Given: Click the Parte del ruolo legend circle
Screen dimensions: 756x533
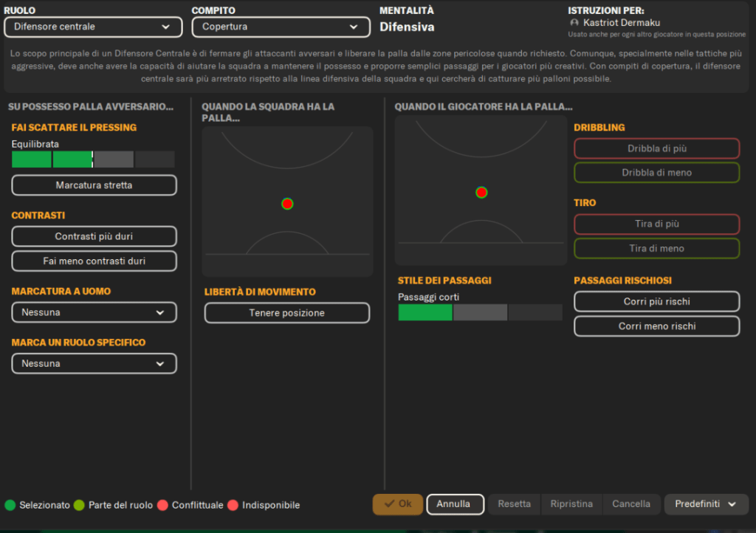Looking at the screenshot, I should tap(79, 505).
